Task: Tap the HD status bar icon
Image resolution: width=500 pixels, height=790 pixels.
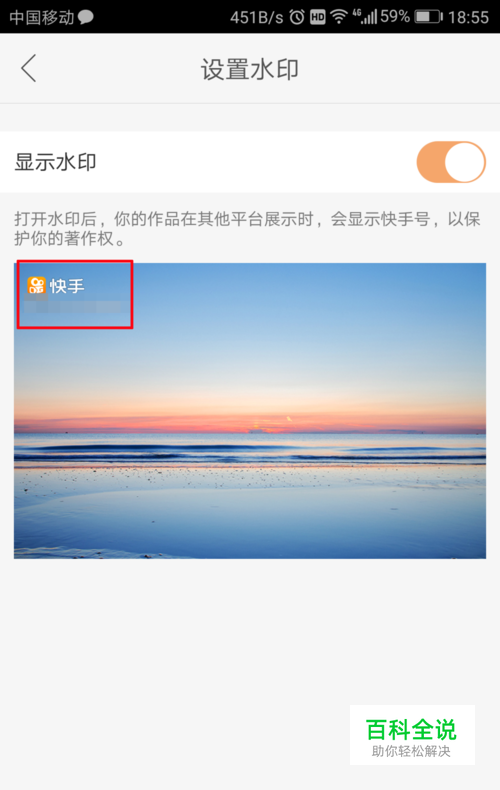Action: tap(318, 17)
